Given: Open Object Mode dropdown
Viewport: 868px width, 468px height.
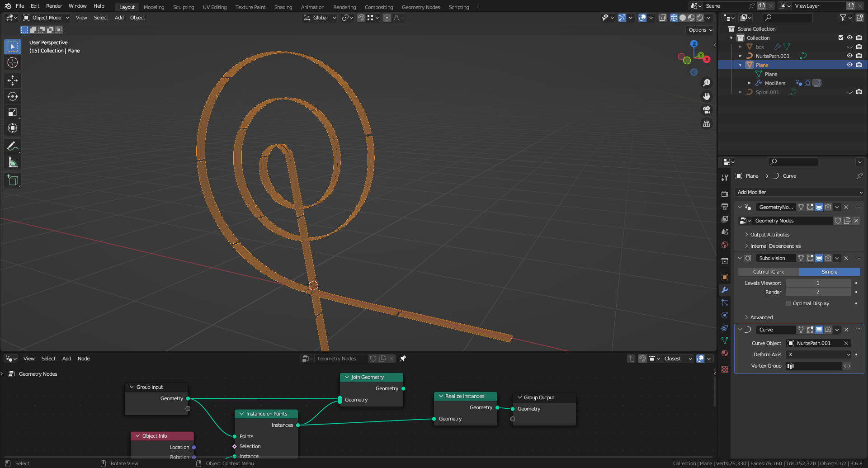Looking at the screenshot, I should coord(46,18).
